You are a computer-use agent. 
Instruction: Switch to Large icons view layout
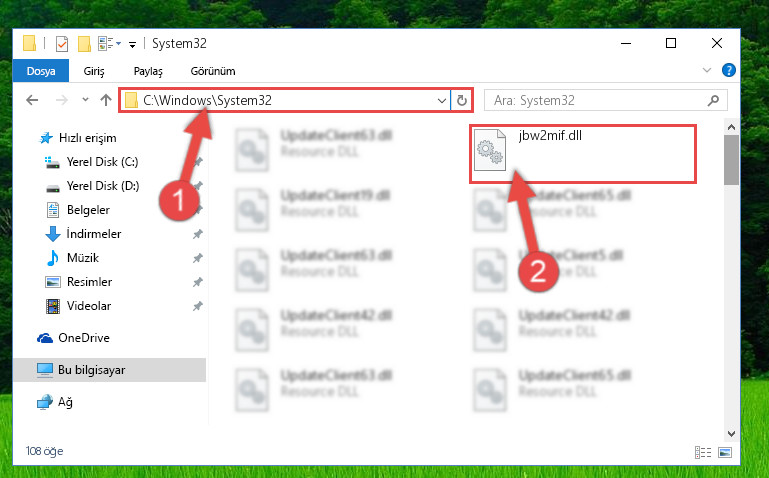(725, 452)
